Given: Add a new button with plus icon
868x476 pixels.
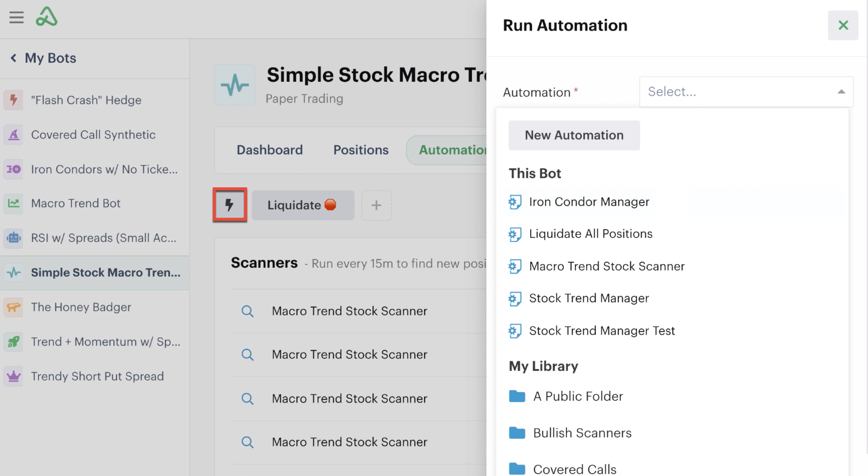Looking at the screenshot, I should click(376, 205).
